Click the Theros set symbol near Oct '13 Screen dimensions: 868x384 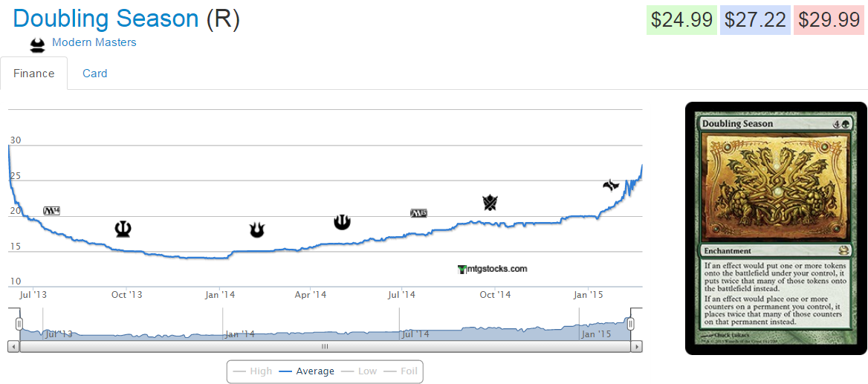(123, 229)
